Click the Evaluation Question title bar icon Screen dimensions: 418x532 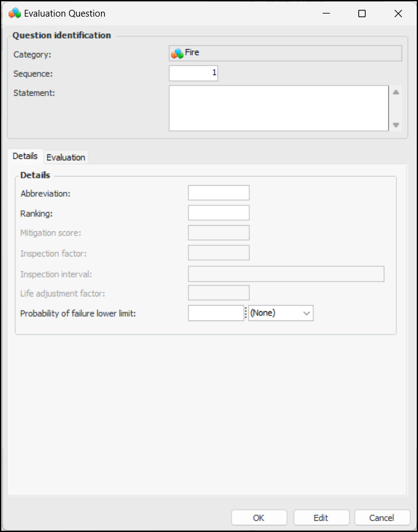(15, 14)
